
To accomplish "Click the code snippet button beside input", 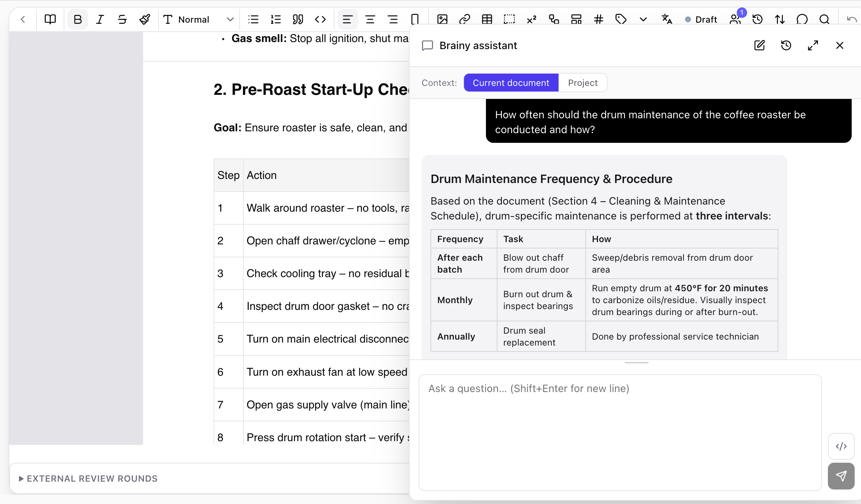I will [x=841, y=446].
